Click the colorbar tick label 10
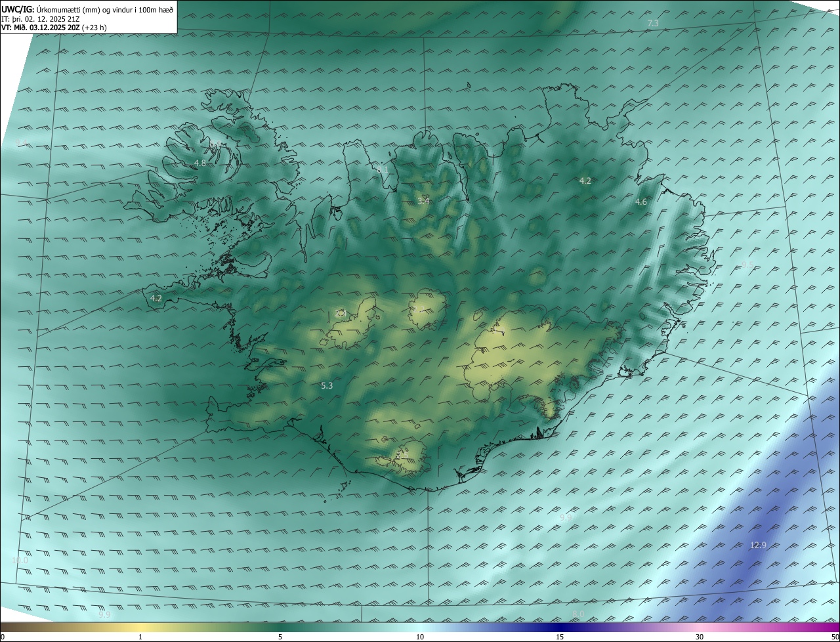Screen dimensions: 840x642 (420, 637)
